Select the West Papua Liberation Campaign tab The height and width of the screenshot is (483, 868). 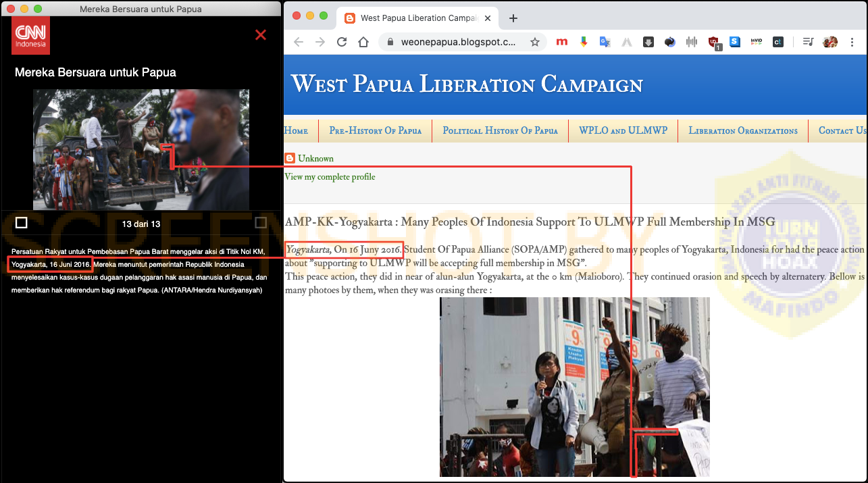coord(418,18)
